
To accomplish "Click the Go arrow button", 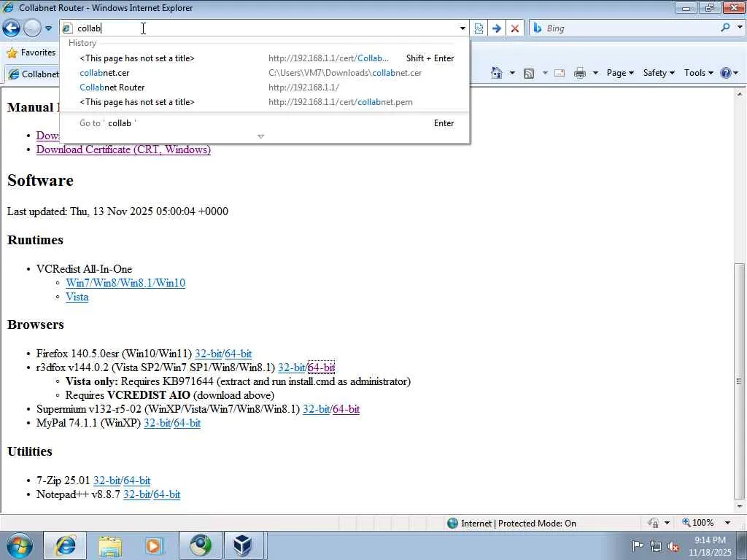I will [496, 28].
